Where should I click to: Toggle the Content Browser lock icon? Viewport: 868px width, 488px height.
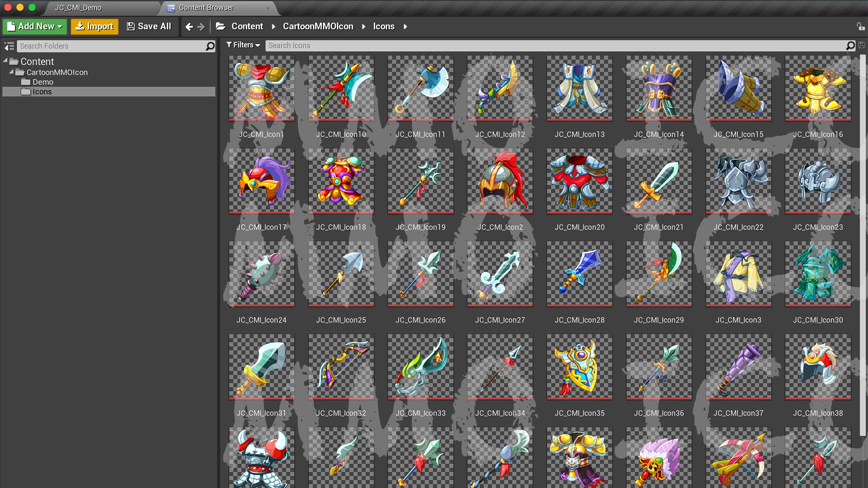(x=861, y=26)
